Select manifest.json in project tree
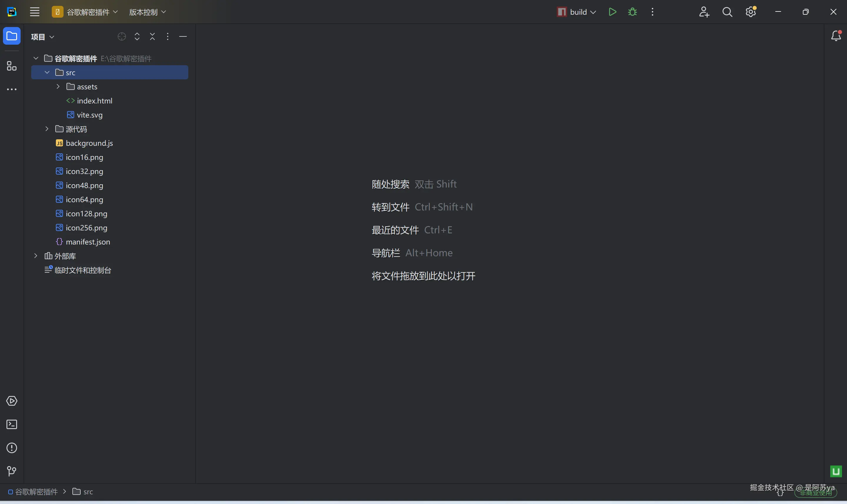The image size is (847, 504). (x=88, y=242)
